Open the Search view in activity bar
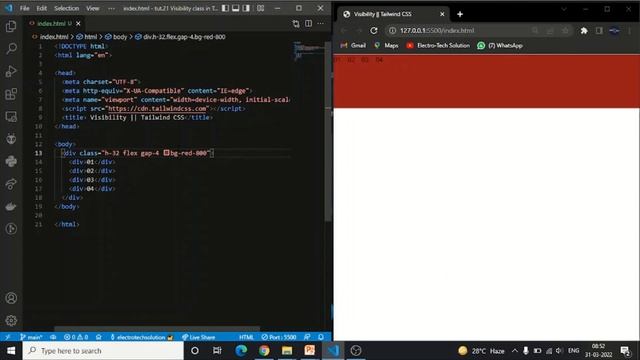The width and height of the screenshot is (640, 360). point(11,49)
